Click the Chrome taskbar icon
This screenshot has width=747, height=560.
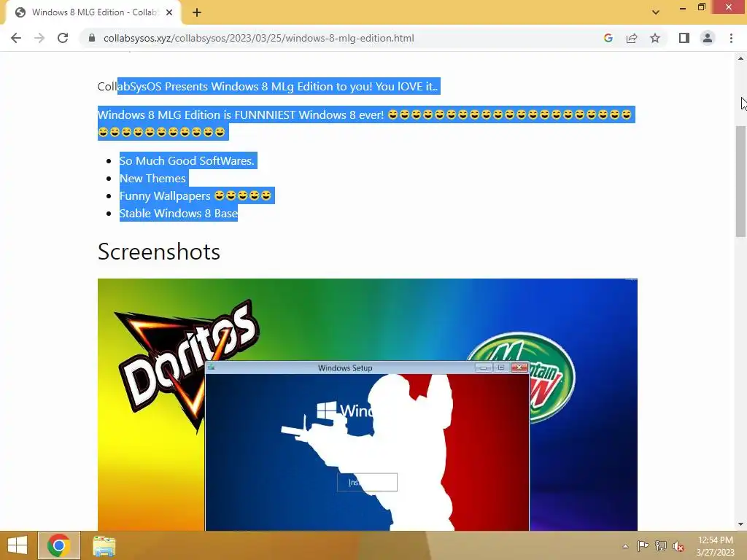[58, 545]
